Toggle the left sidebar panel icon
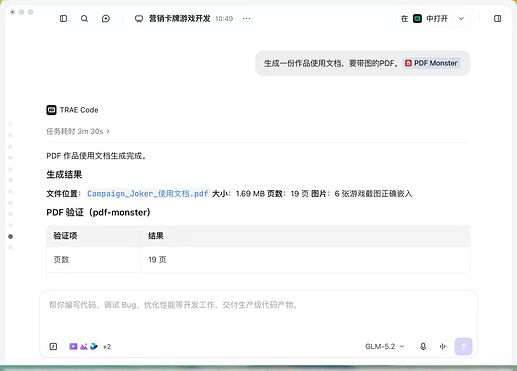Screen dimensions: 517x371 coord(63,19)
